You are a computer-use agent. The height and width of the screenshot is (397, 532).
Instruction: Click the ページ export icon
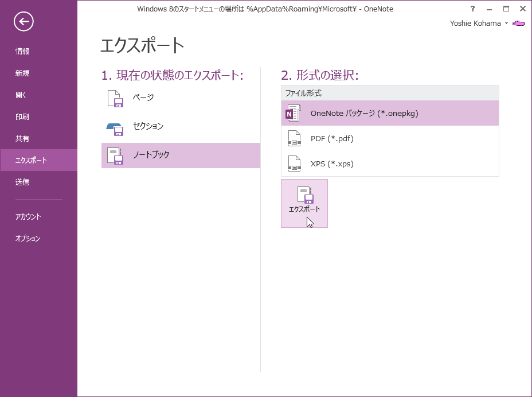[x=115, y=99]
